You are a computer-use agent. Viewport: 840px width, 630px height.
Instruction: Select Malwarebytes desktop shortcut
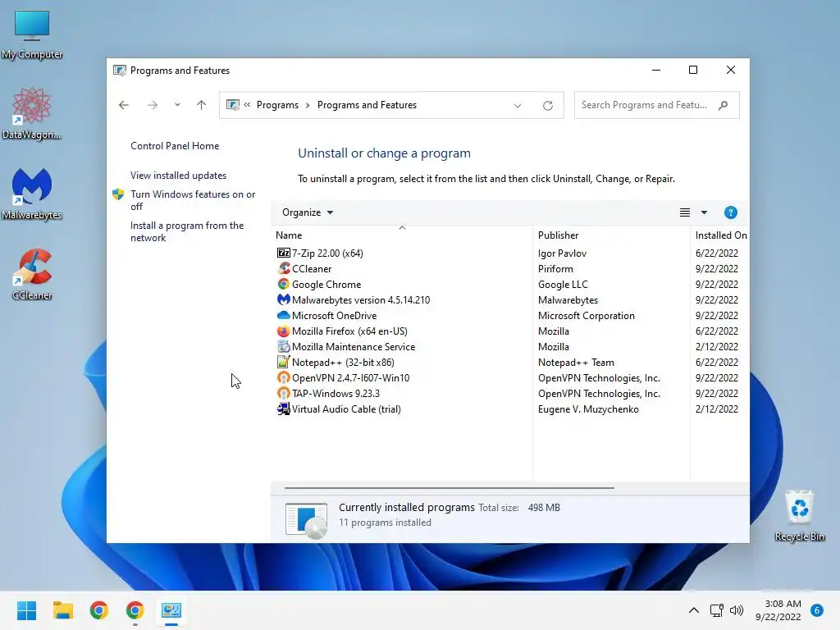32,194
